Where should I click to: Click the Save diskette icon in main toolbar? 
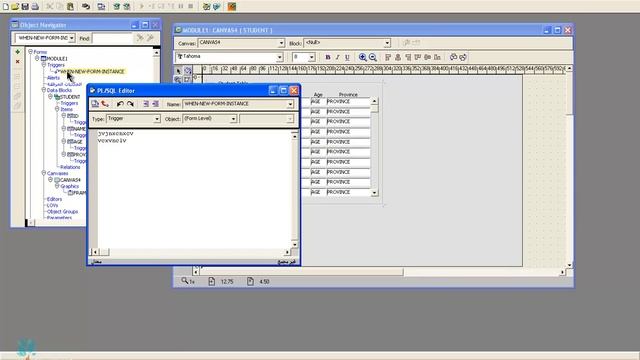[x=25, y=7]
